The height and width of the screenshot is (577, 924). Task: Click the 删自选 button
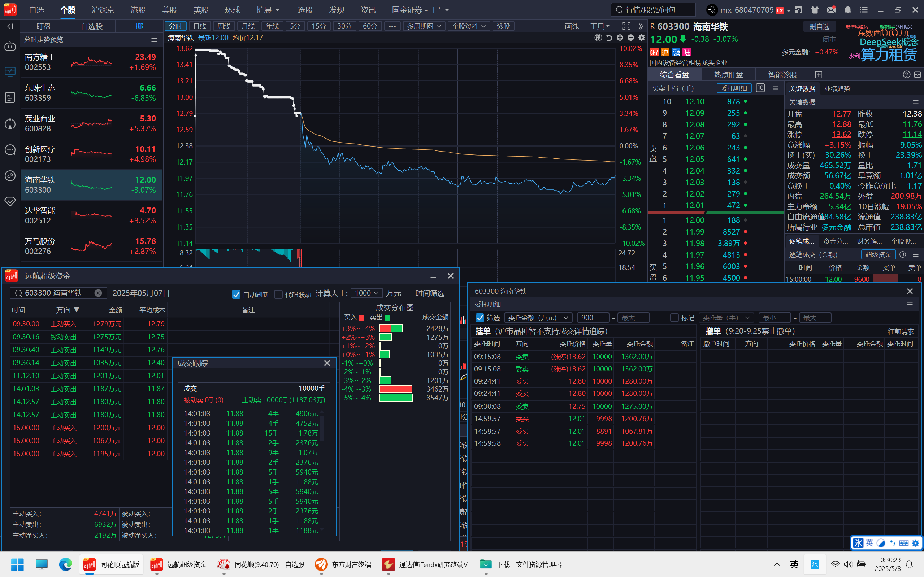click(x=819, y=26)
